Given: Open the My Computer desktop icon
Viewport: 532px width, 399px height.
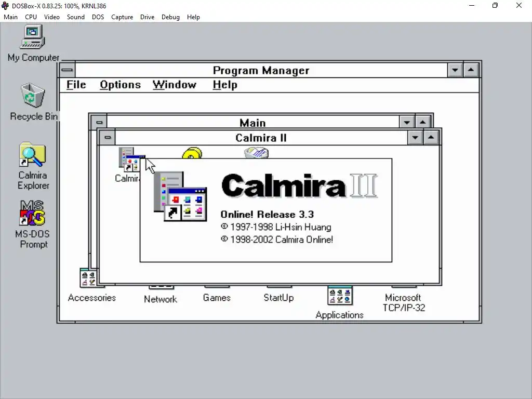Looking at the screenshot, I should click(x=33, y=37).
